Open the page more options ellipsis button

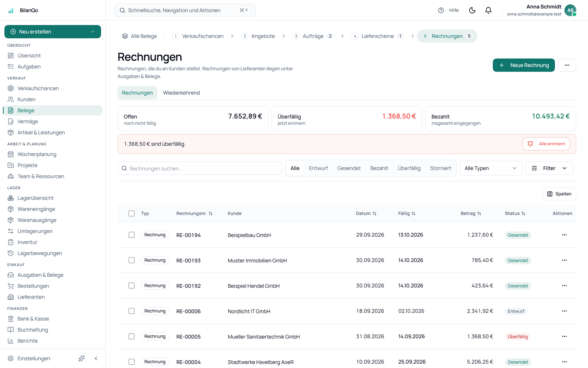tap(567, 65)
